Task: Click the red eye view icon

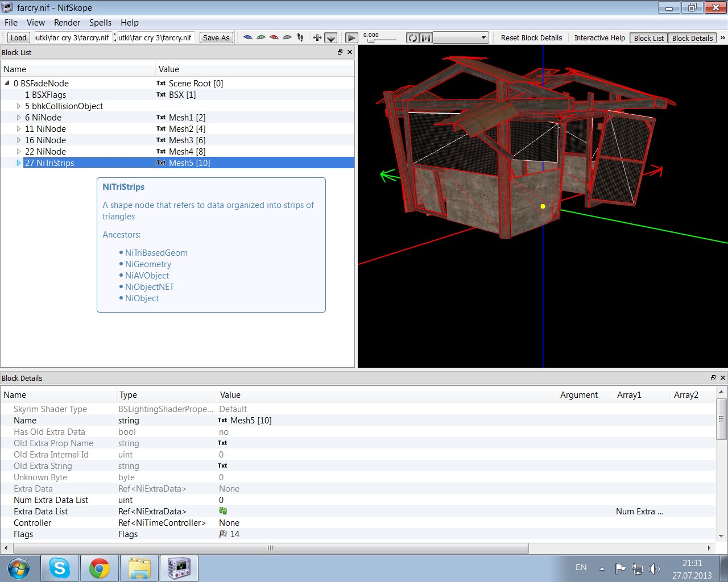Action: [274, 38]
